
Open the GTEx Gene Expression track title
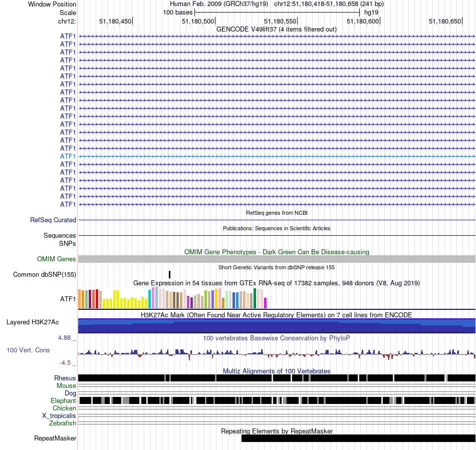click(x=276, y=283)
